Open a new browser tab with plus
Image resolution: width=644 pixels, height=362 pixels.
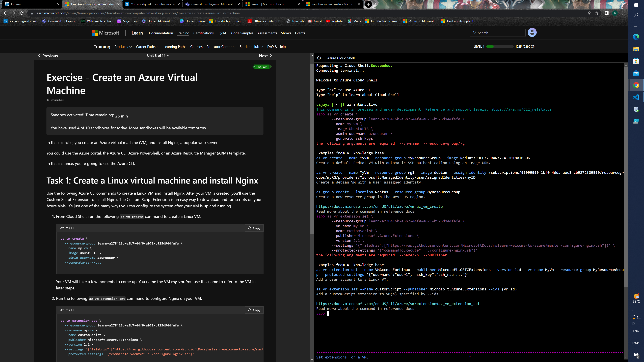click(x=368, y=4)
